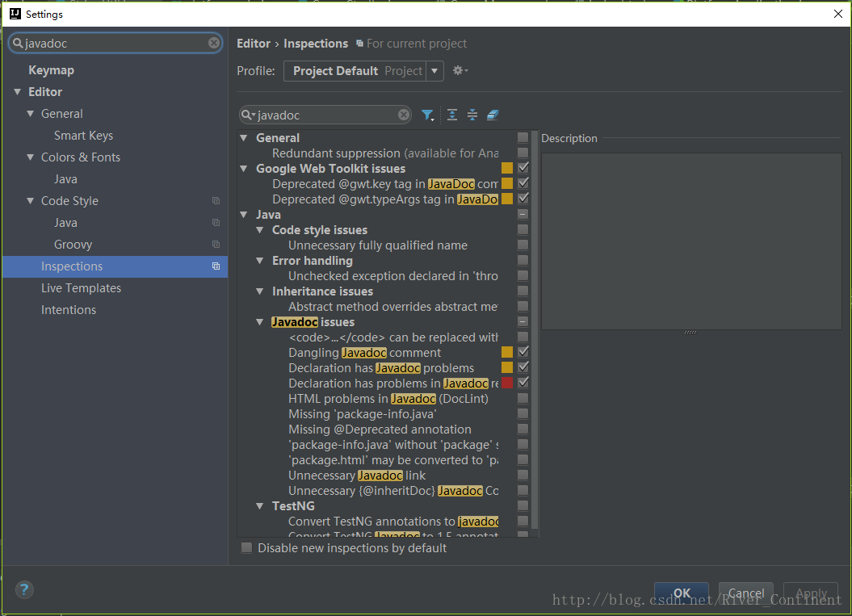Toggle Disable new inspections by default
This screenshot has height=616, width=852.
246,547
